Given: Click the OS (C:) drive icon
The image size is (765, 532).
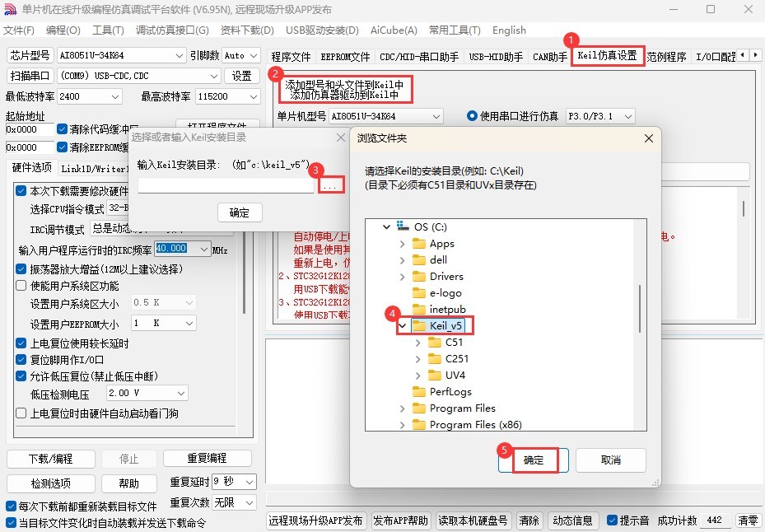Looking at the screenshot, I should click(403, 226).
